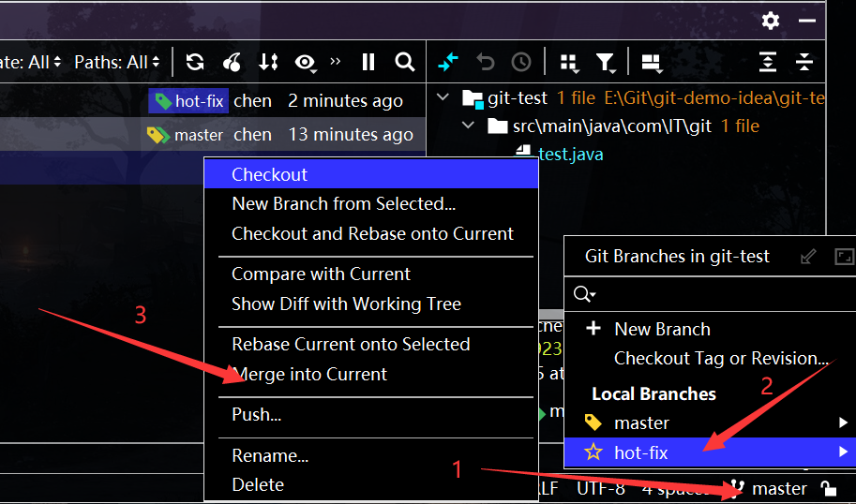Viewport: 856px width, 504px height.
Task: Click the History clock icon
Action: (521, 62)
